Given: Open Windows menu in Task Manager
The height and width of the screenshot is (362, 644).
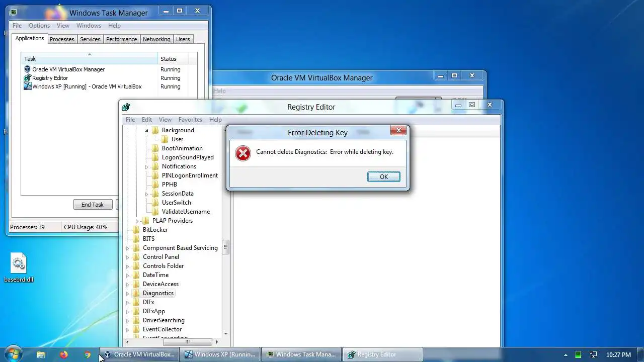Looking at the screenshot, I should pos(89,26).
